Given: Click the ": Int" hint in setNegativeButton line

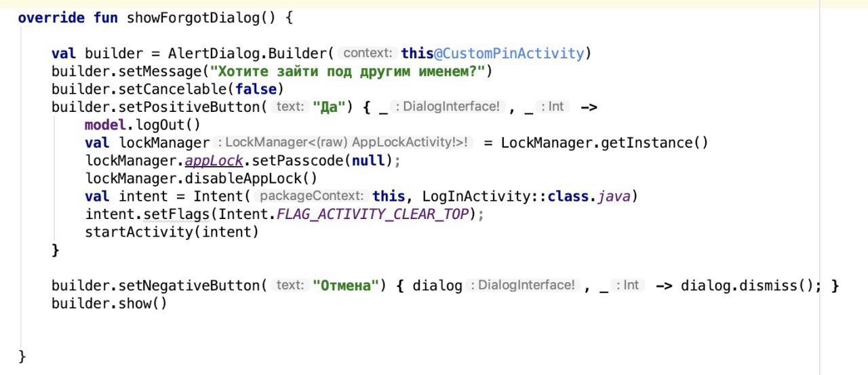Looking at the screenshot, I should click(x=627, y=285).
